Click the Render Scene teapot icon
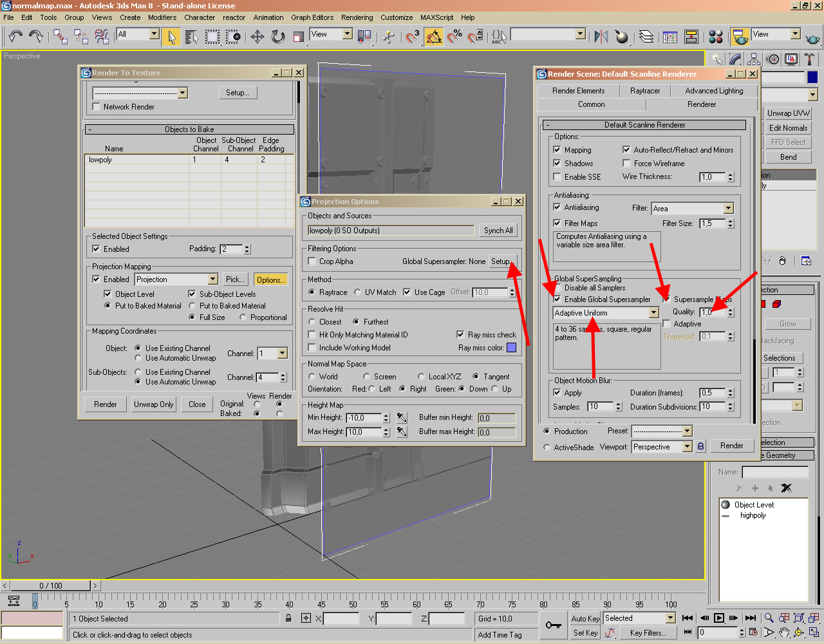 pos(740,37)
